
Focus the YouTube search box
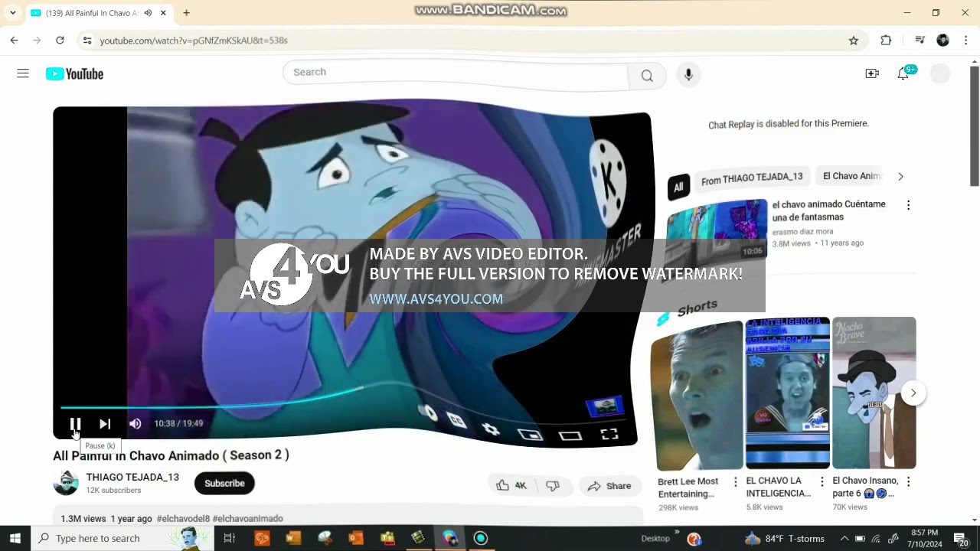pos(456,74)
